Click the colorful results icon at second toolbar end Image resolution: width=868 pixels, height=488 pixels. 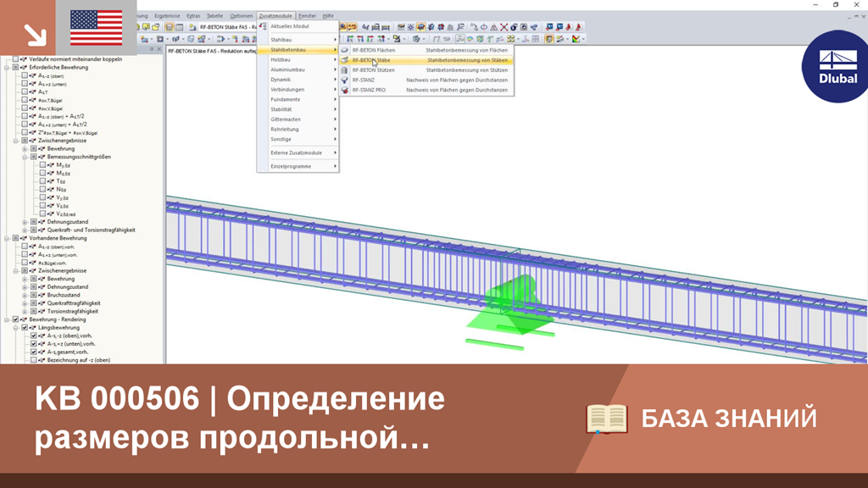coord(576,39)
